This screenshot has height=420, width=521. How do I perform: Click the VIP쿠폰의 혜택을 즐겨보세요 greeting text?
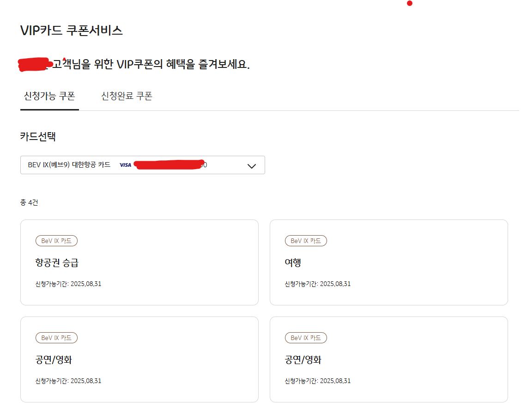coord(183,64)
